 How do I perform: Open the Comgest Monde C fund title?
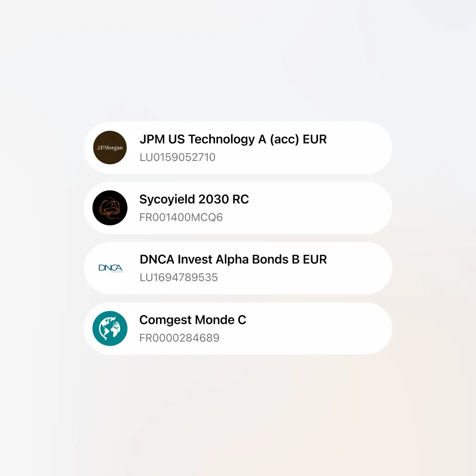click(x=193, y=320)
